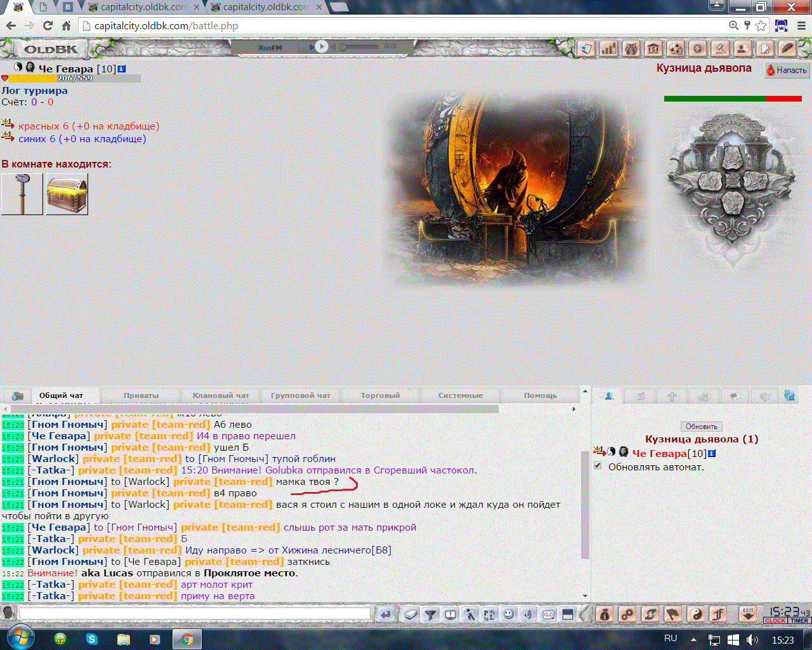Click the transfer arrows icon in bottom toolbar
This screenshot has height=650, width=812.
pos(651,614)
